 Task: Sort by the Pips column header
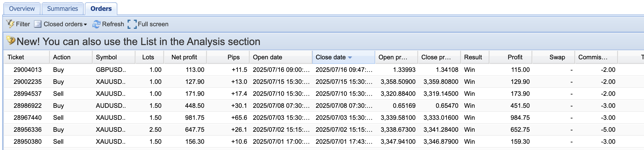(233, 57)
